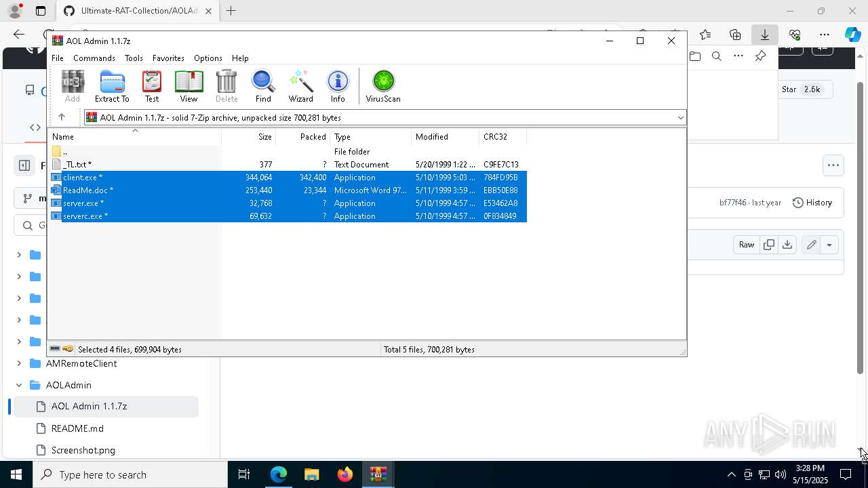Viewport: 868px width, 488px height.
Task: Open the taskbar clock and date
Action: pos(812,474)
